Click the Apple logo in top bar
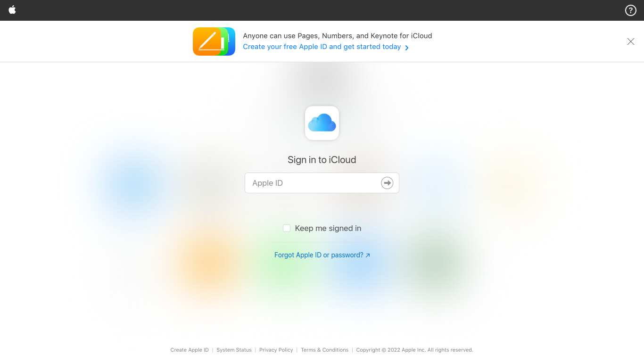Screen dimensions: 644x362 coord(12,10)
